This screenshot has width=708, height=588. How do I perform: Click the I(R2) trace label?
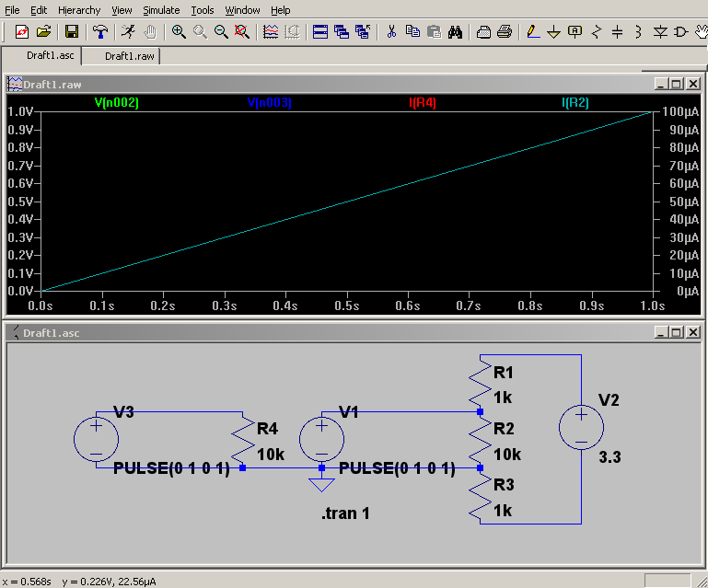575,103
